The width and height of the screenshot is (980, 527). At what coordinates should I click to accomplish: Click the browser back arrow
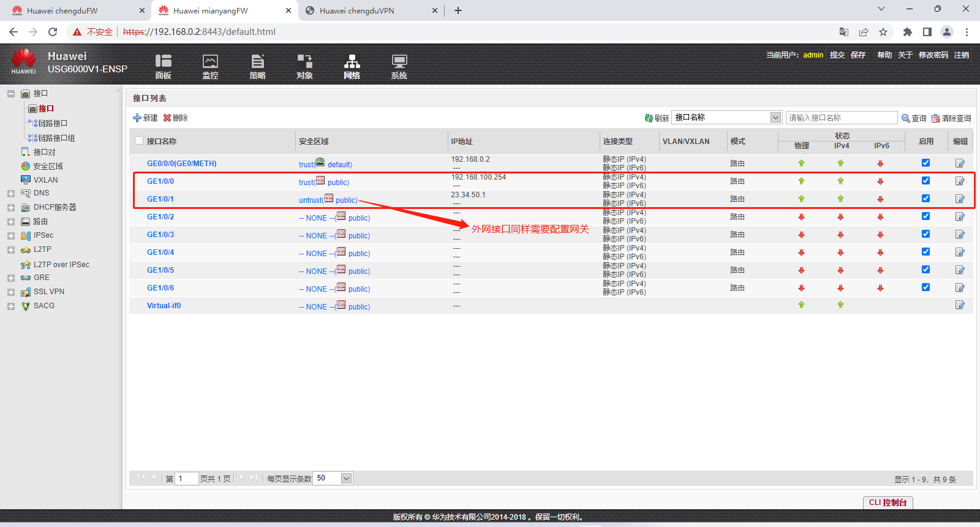(x=13, y=32)
